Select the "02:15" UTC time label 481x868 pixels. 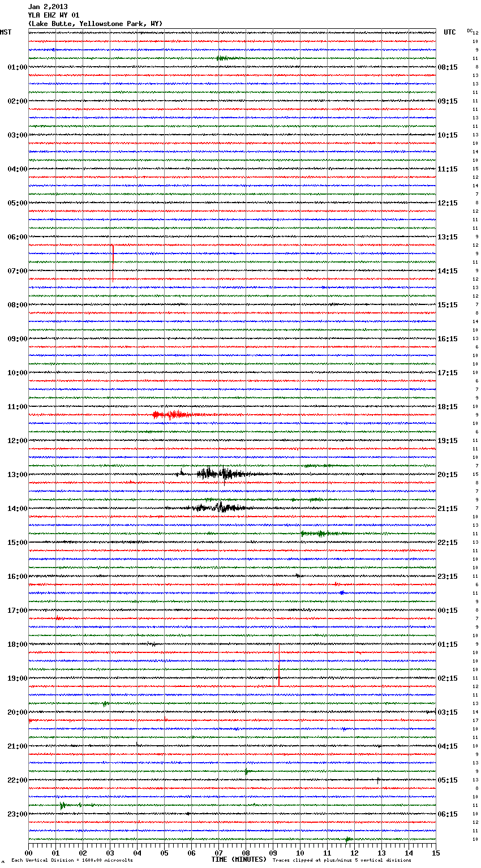pos(448,678)
